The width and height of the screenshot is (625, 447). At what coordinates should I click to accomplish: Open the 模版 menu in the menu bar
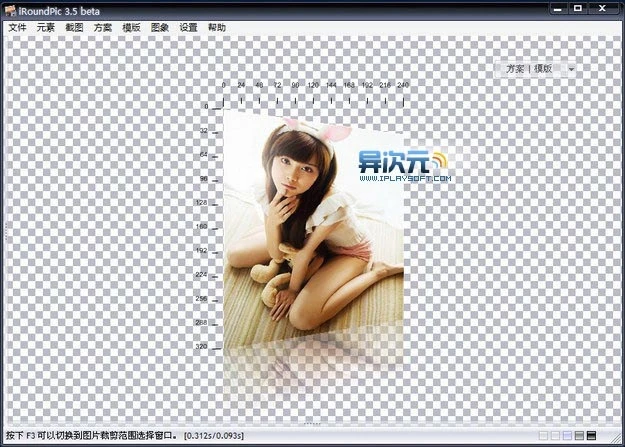(131, 28)
